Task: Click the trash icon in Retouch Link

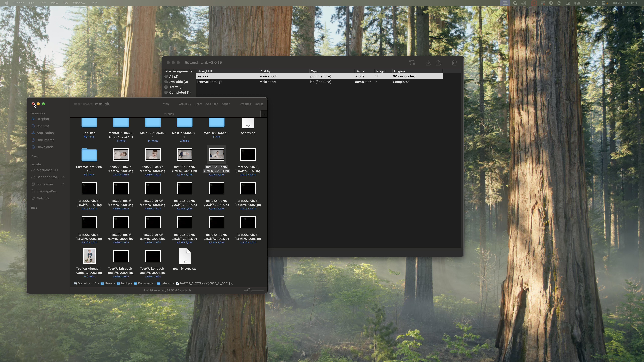Action: 454,63
